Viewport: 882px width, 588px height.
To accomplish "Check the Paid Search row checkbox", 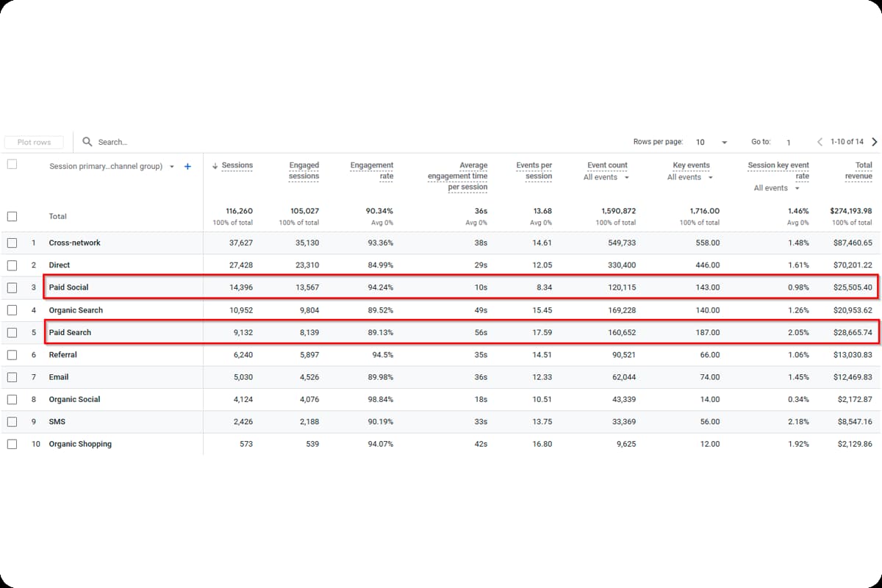I will coord(12,332).
